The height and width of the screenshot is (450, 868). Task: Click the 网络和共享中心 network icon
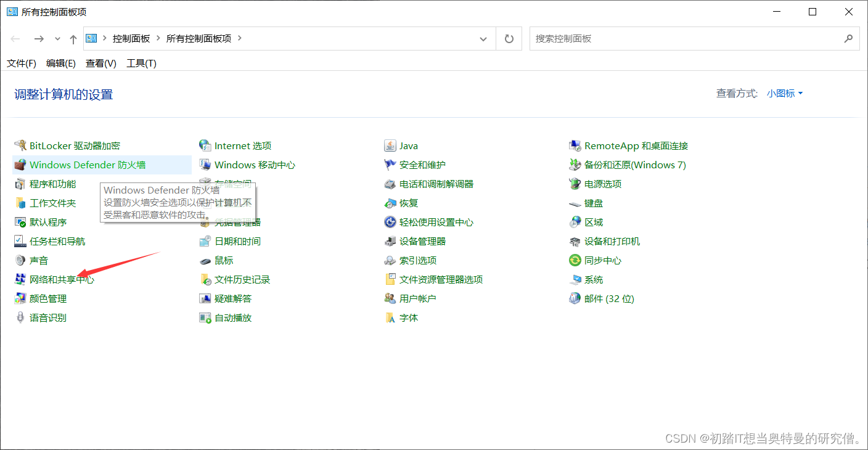20,280
